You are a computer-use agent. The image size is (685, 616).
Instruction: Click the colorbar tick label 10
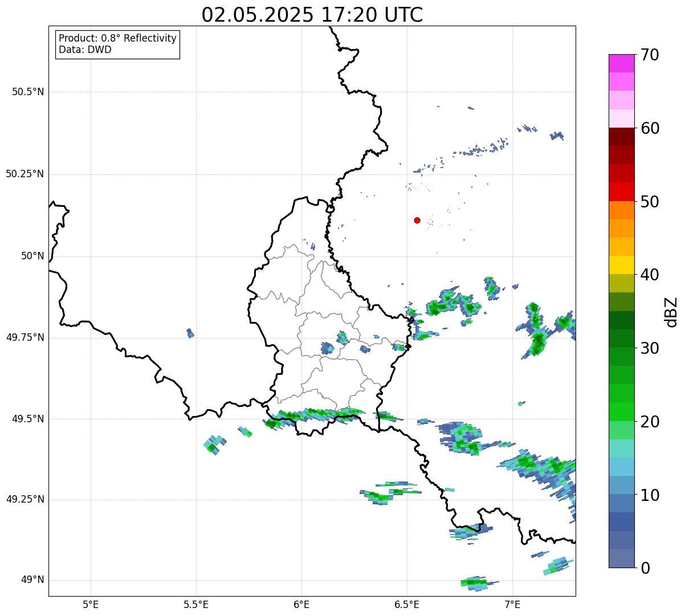coord(650,495)
